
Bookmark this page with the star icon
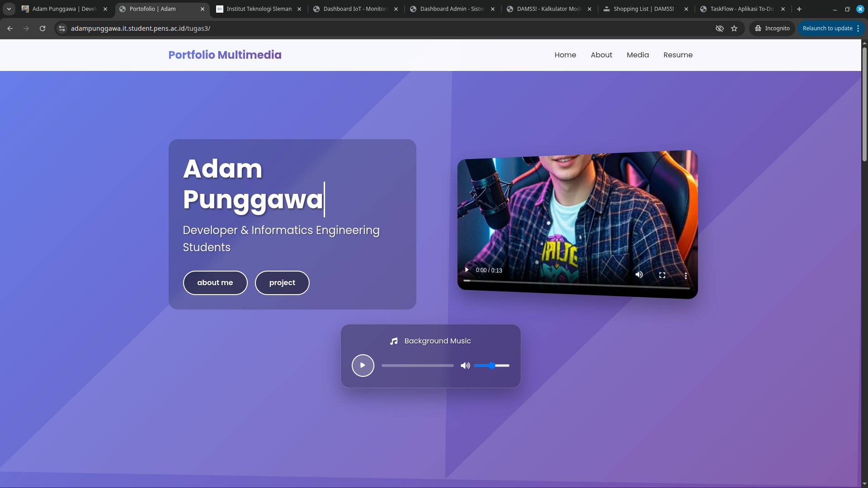[x=734, y=28]
